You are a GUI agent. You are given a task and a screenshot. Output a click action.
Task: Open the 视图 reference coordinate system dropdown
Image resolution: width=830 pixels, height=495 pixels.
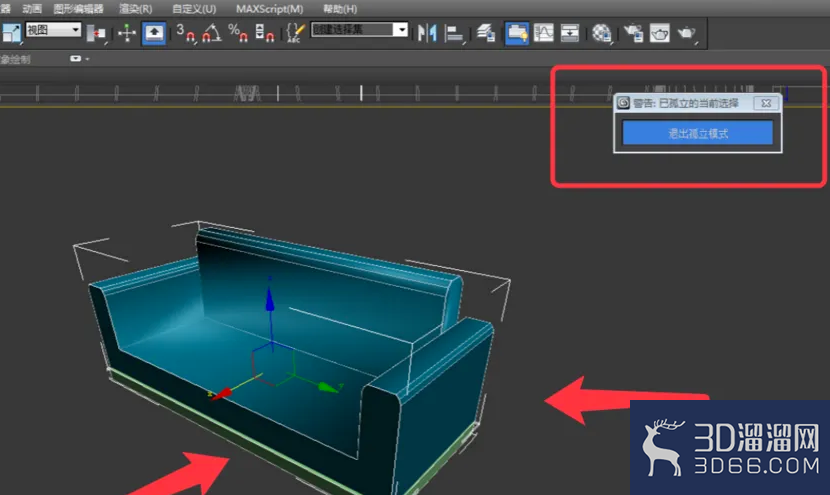(53, 30)
